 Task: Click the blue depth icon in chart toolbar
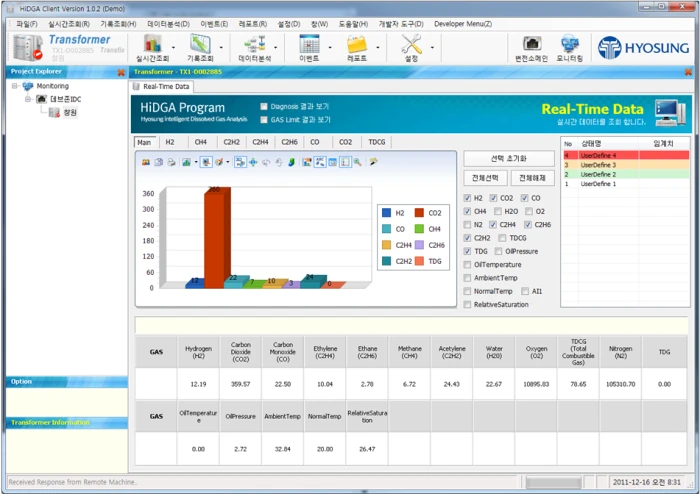tap(292, 162)
